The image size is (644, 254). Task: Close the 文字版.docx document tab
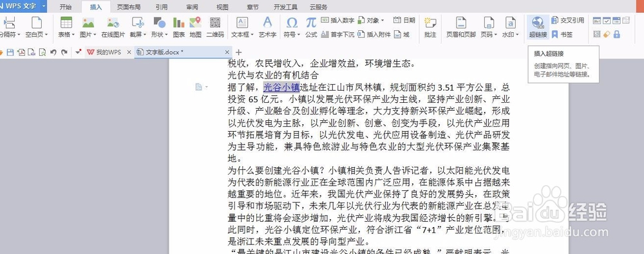tap(227, 52)
